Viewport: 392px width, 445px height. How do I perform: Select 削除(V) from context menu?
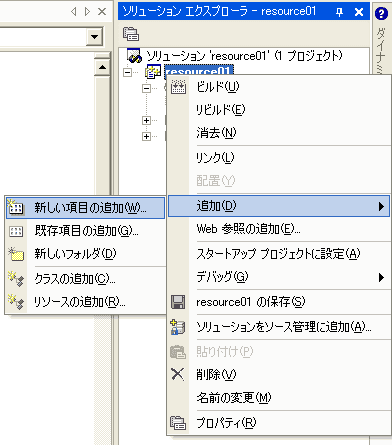click(279, 374)
